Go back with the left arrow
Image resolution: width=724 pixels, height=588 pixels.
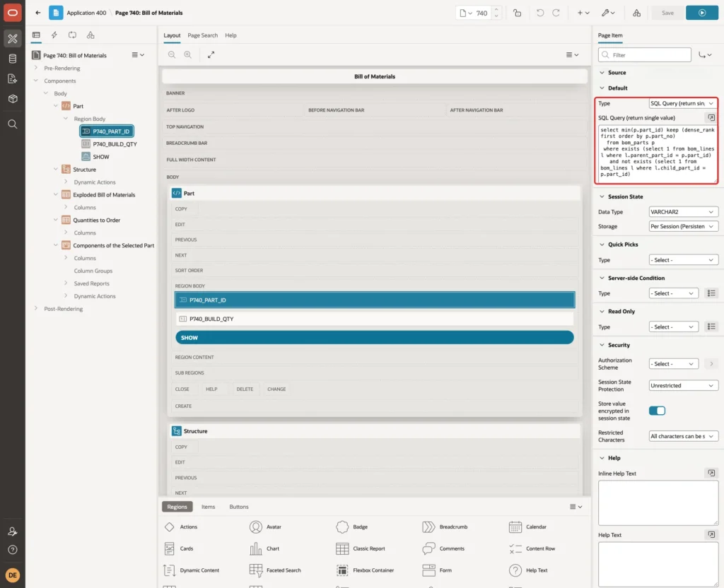click(38, 13)
